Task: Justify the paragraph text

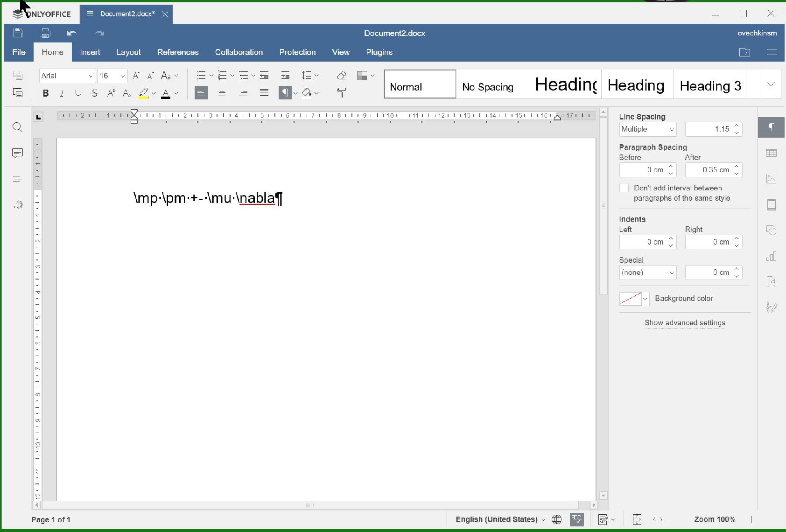Action: pyautogui.click(x=264, y=93)
